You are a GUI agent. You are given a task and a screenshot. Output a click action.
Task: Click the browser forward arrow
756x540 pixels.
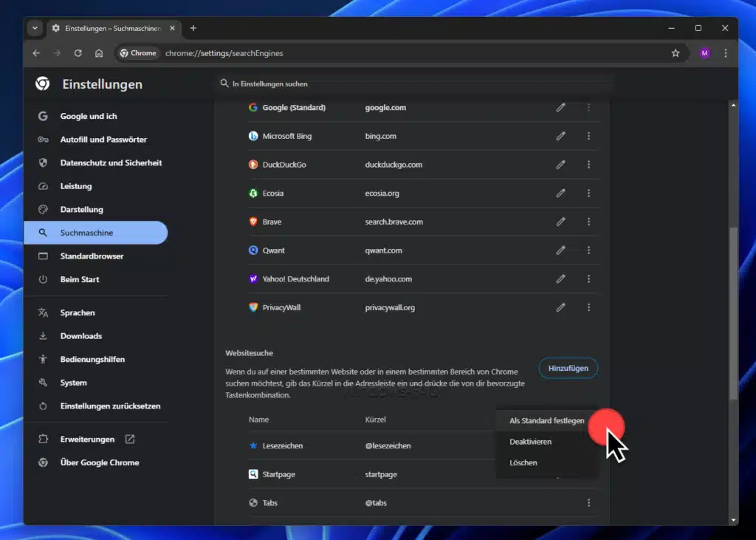[x=57, y=53]
